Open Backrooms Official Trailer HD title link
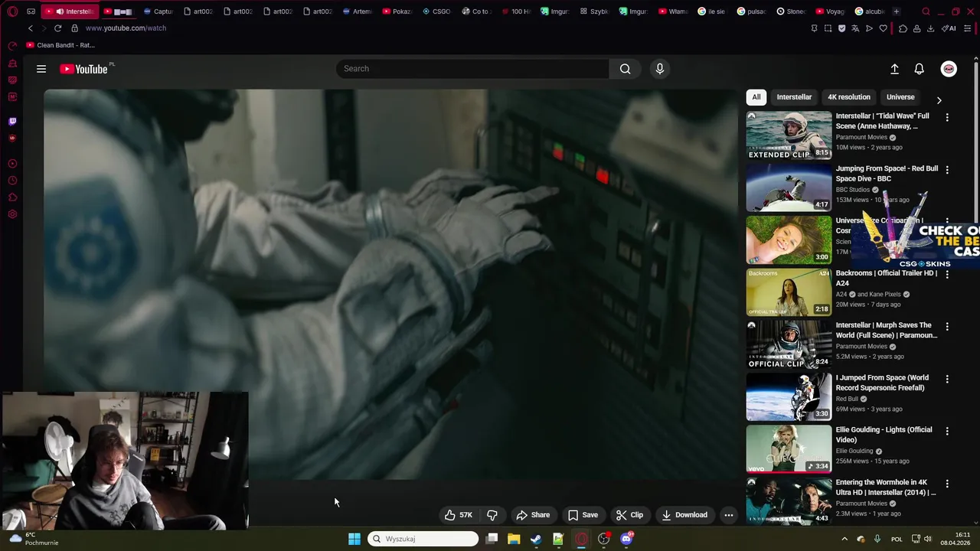Viewport: 980px width, 551px height. point(886,278)
